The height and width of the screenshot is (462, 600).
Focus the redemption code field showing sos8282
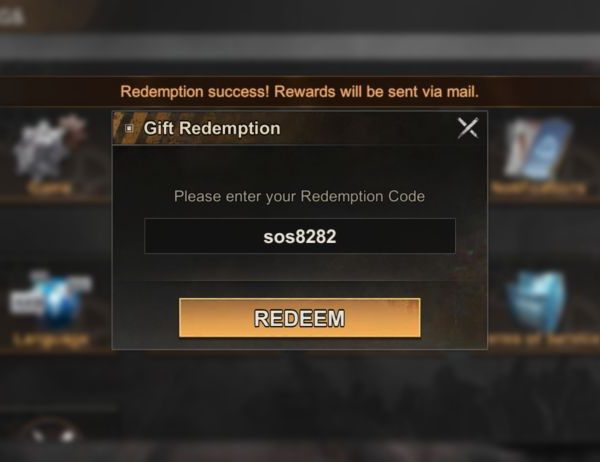tap(300, 236)
